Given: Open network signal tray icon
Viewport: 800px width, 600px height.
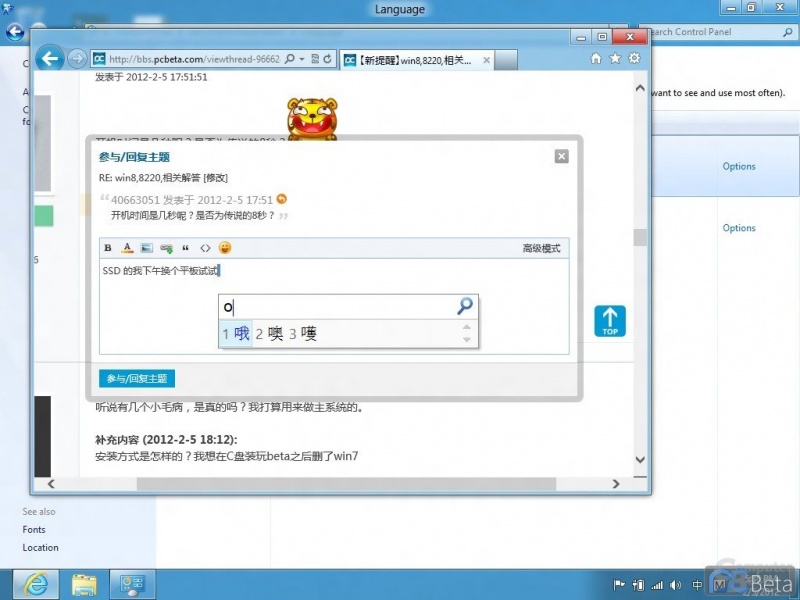Looking at the screenshot, I should pos(657,585).
